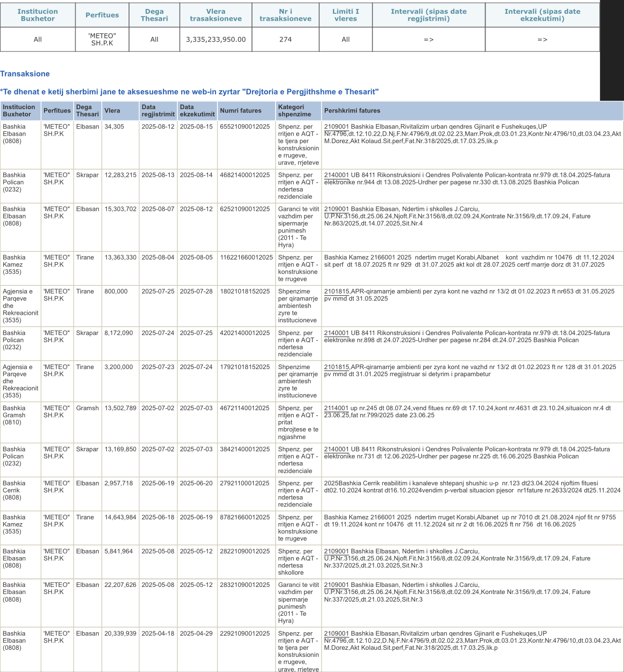The height and width of the screenshot is (672, 624).
Task: Click the 'Numri fatures' column header
Action: 241,111
